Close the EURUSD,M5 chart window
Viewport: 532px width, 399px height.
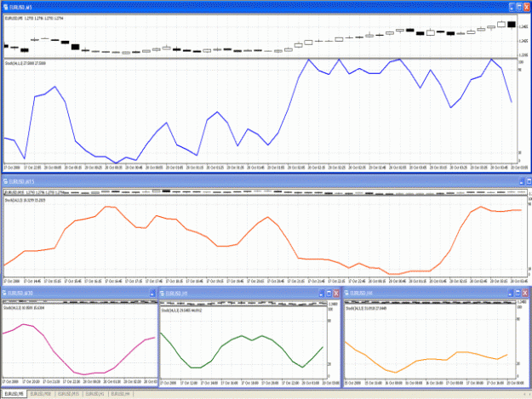[527, 7]
